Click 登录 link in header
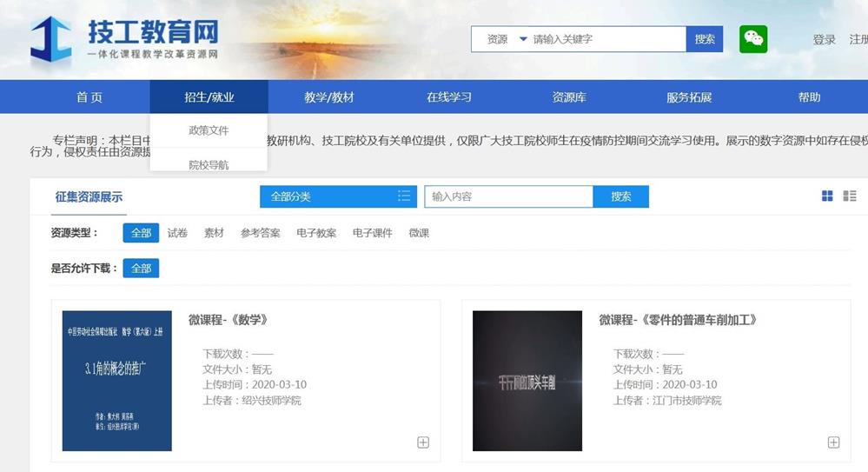 click(824, 40)
